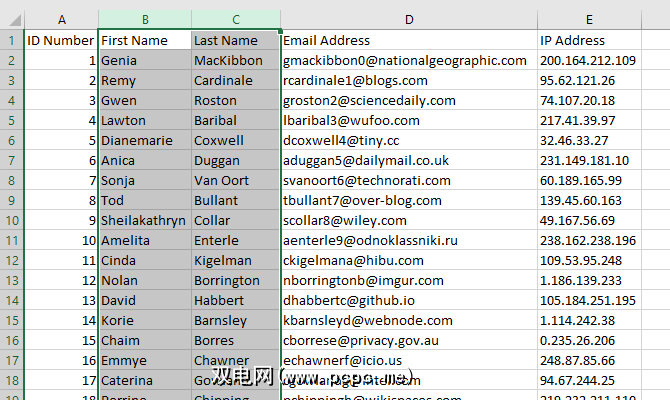Image resolution: width=670 pixels, height=400 pixels.
Task: Select the cell containing 'Korie'
Action: point(145,321)
